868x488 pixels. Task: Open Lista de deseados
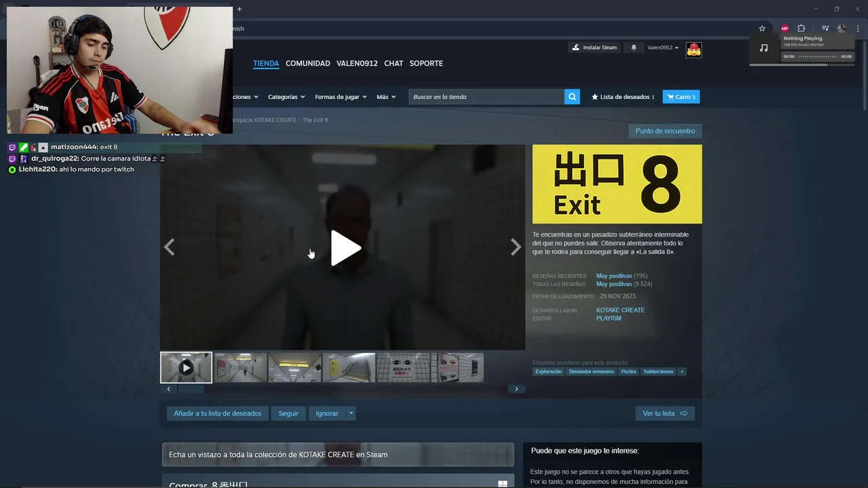623,97
